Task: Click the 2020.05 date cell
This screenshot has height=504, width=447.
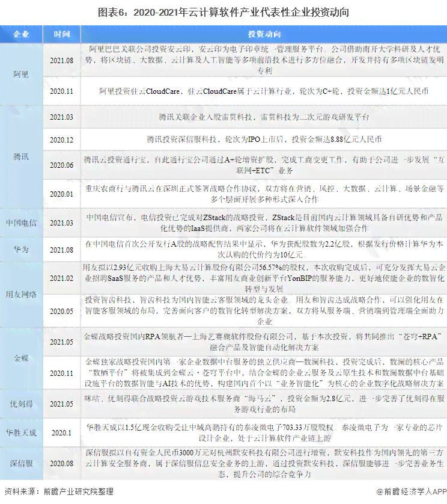Action: tap(62, 311)
